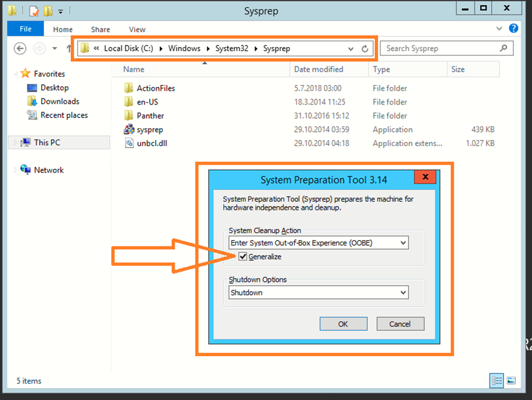Click the Desktop icon in Favorites
This screenshot has height=400, width=532.
coord(32,88)
